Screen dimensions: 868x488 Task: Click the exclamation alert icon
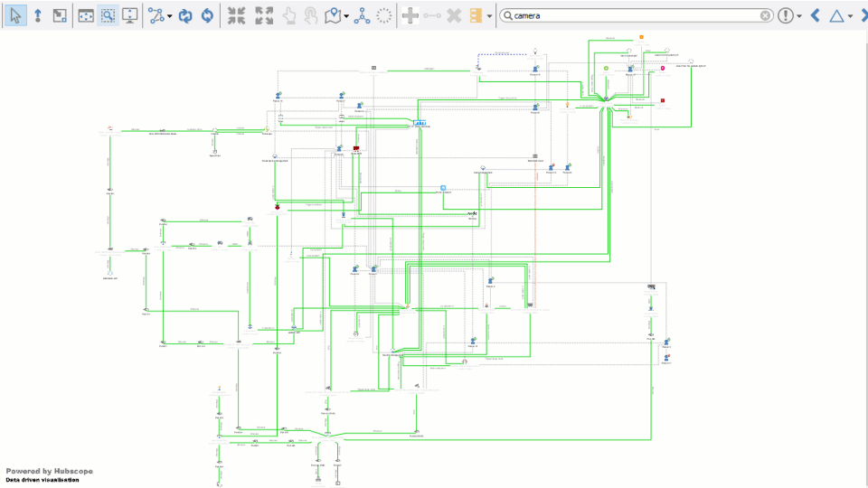pyautogui.click(x=786, y=15)
